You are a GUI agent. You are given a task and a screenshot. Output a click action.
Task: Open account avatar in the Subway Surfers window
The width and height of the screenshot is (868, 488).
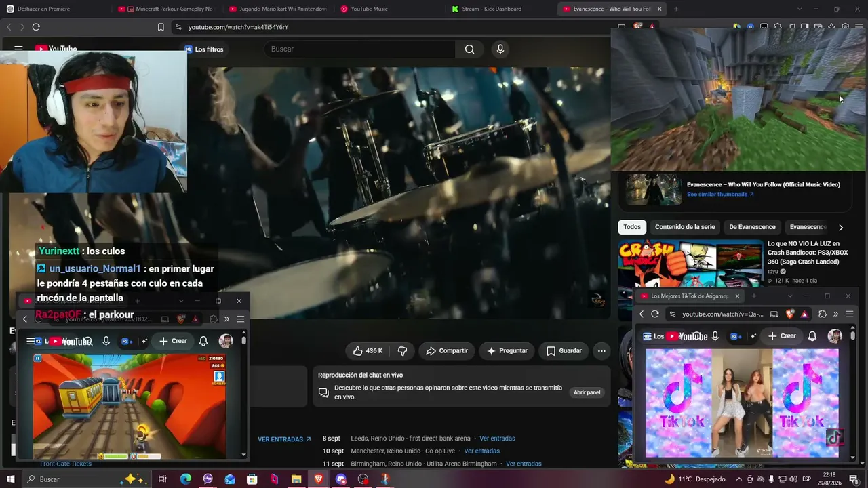tap(226, 341)
